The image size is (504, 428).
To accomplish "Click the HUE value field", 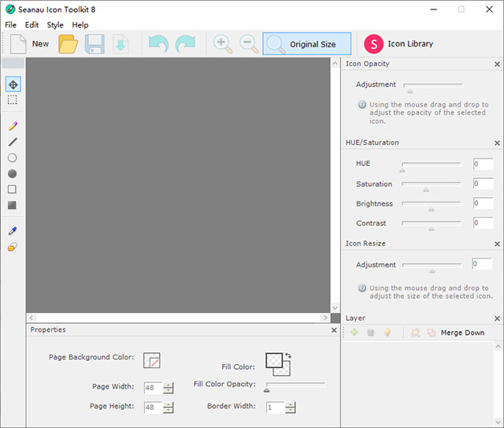I will (x=483, y=164).
